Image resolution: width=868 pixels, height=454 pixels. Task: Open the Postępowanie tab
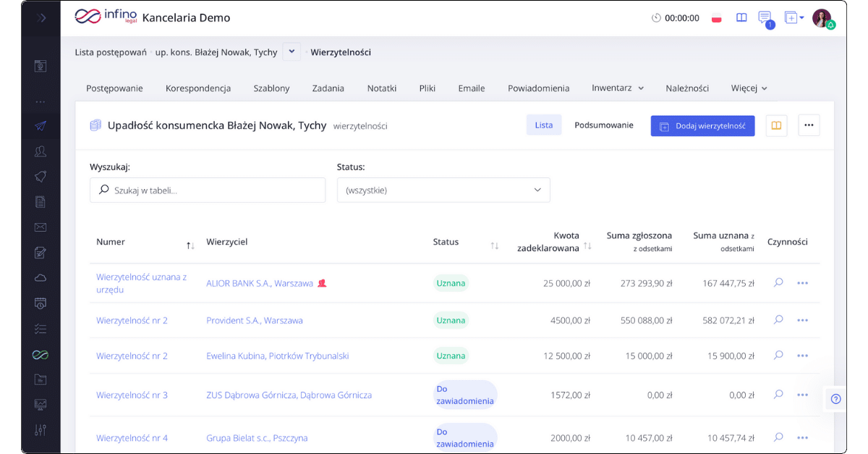(x=114, y=88)
